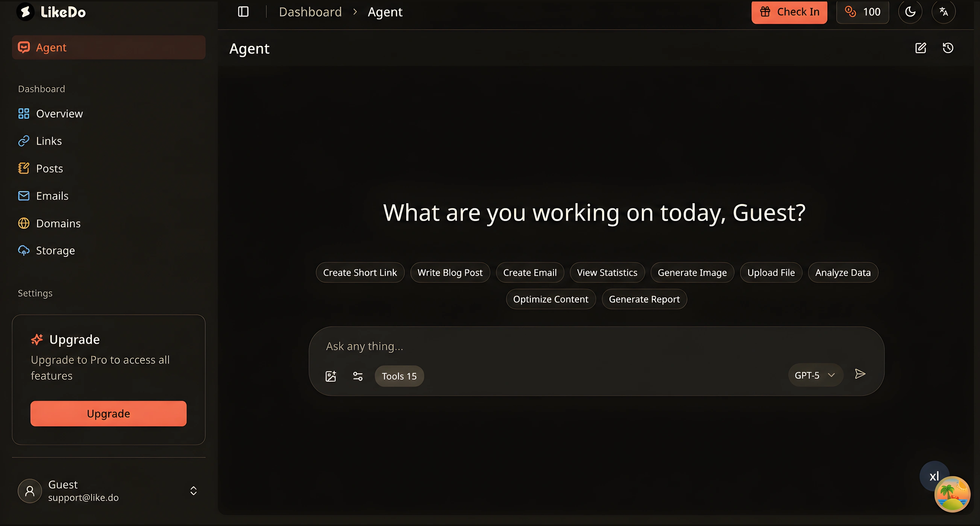Open the language translation icon
The height and width of the screenshot is (526, 980).
944,12
